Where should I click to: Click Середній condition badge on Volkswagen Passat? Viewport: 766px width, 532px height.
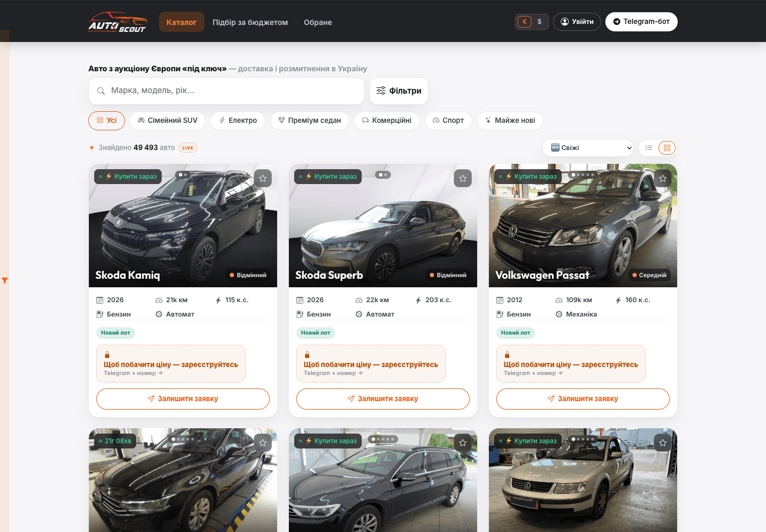tap(650, 275)
